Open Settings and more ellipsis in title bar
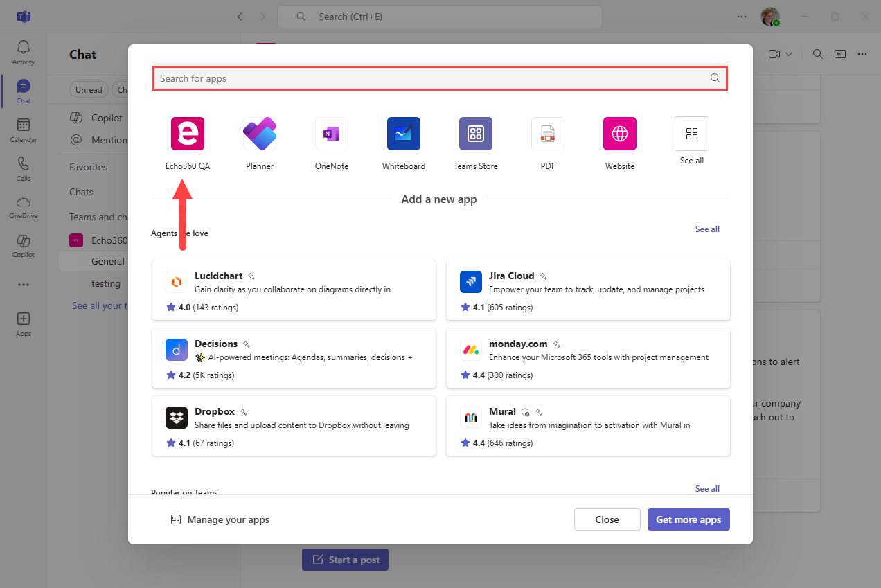The height and width of the screenshot is (588, 881). point(742,17)
